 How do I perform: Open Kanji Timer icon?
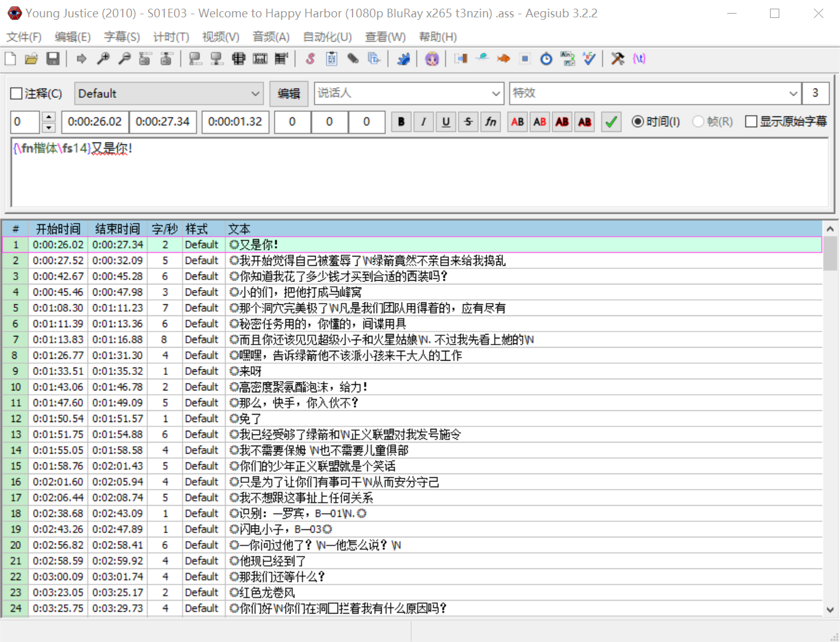click(x=567, y=59)
